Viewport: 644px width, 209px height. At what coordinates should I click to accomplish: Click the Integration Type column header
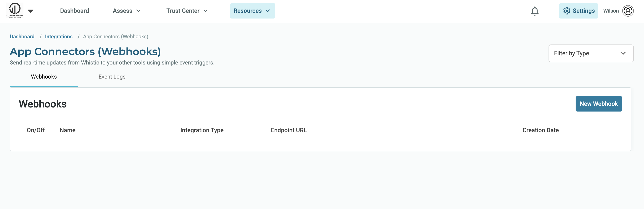tap(202, 130)
